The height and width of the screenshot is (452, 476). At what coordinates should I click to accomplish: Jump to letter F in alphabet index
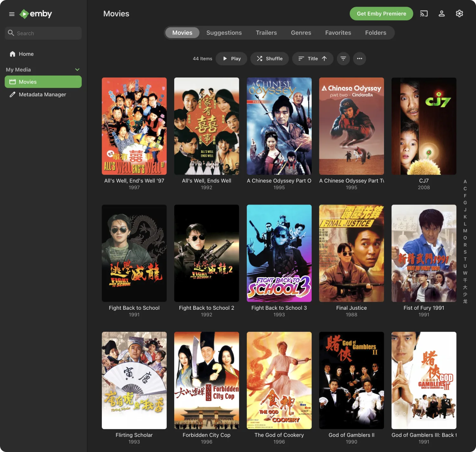(465, 196)
